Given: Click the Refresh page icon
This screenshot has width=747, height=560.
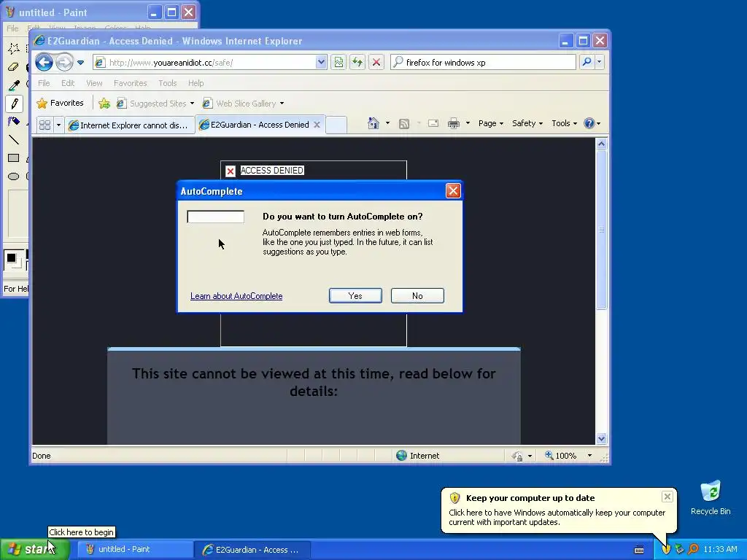Looking at the screenshot, I should [x=357, y=62].
